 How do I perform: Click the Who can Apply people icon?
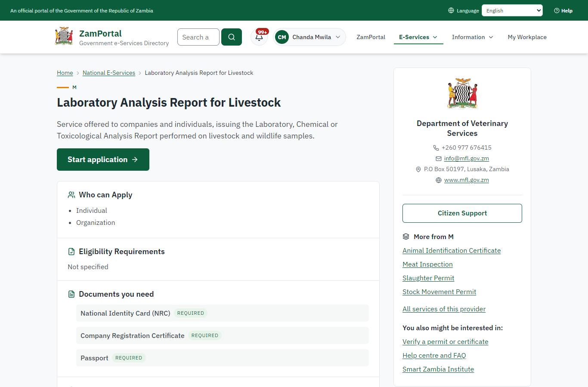tap(71, 195)
